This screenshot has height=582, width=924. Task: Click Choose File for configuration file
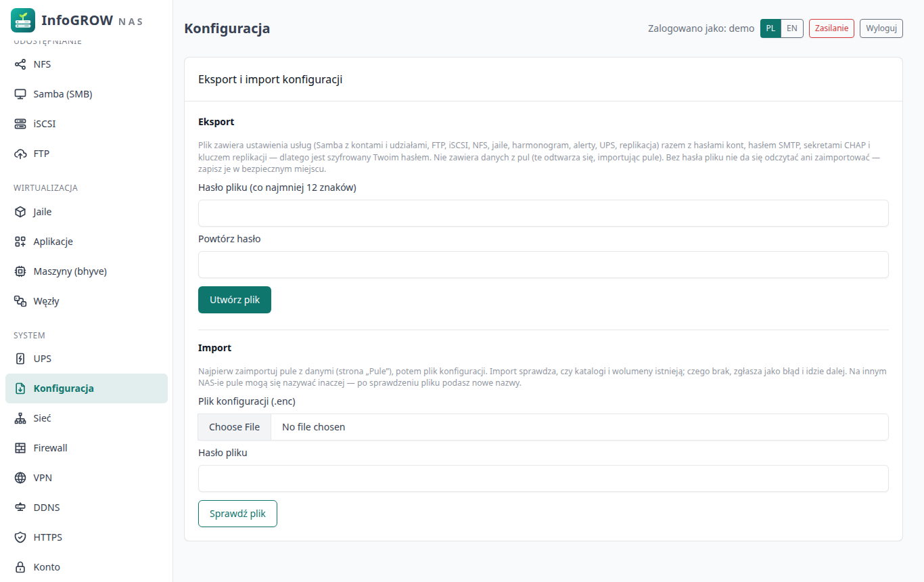point(235,427)
